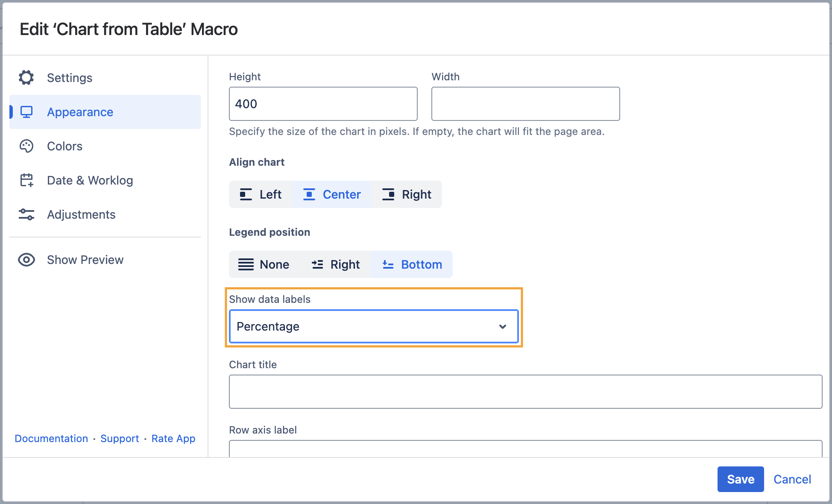832x504 pixels.
Task: Click the Show Preview eye icon
Action: coord(26,260)
